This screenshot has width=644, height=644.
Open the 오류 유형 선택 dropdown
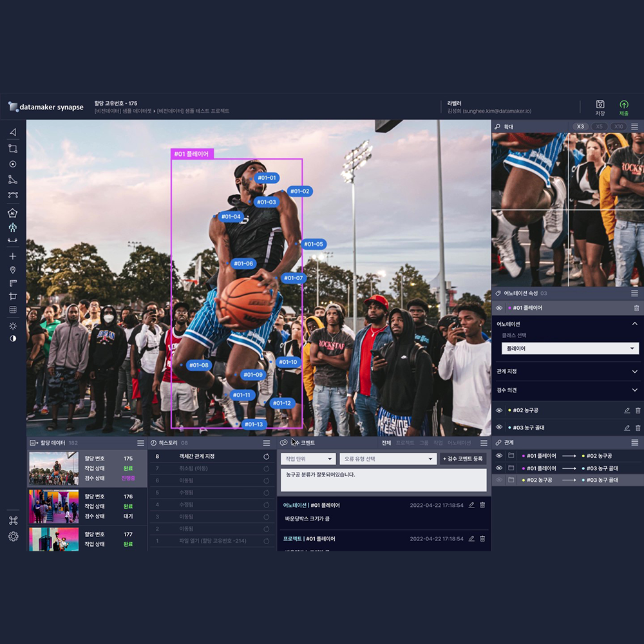point(388,459)
